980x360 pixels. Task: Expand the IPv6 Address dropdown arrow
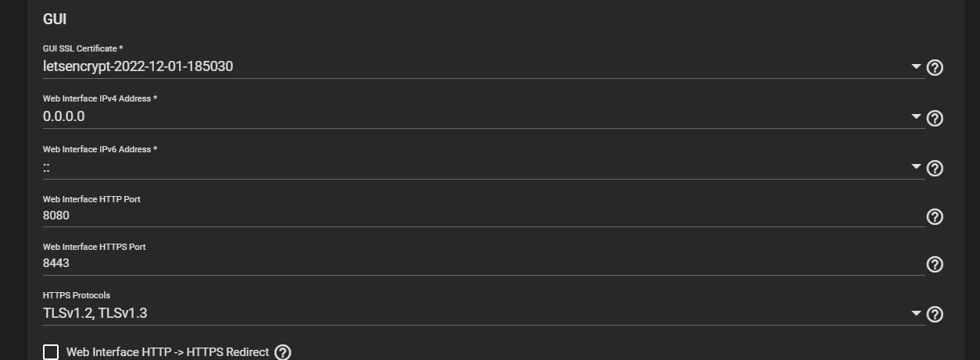917,167
